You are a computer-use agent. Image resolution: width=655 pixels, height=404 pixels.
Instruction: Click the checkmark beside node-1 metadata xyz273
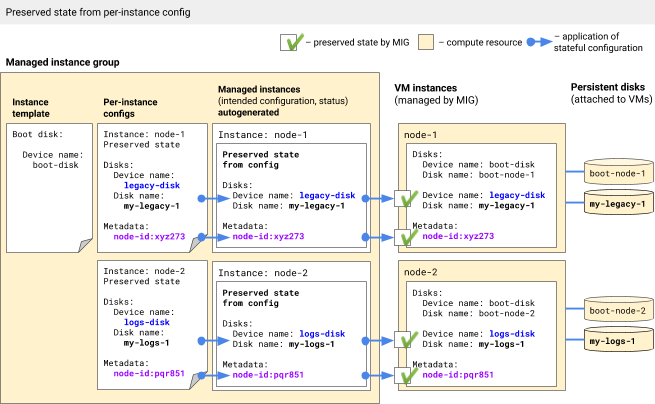pos(404,237)
